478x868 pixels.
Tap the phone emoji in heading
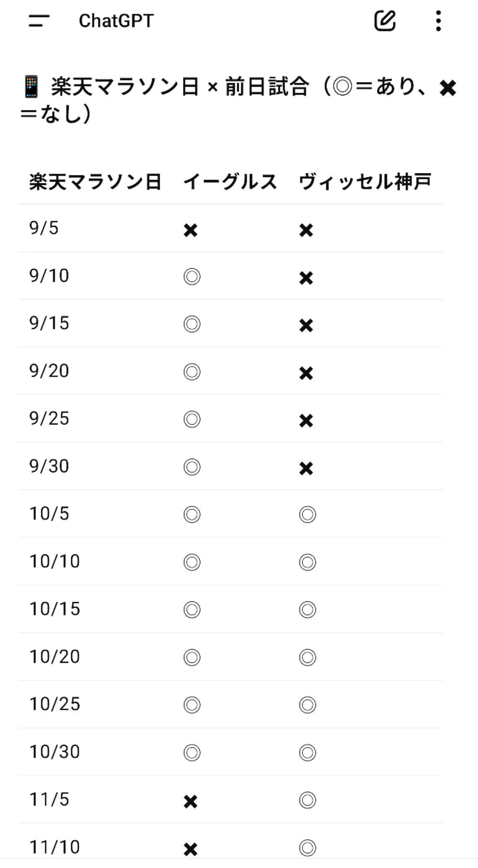[x=31, y=87]
